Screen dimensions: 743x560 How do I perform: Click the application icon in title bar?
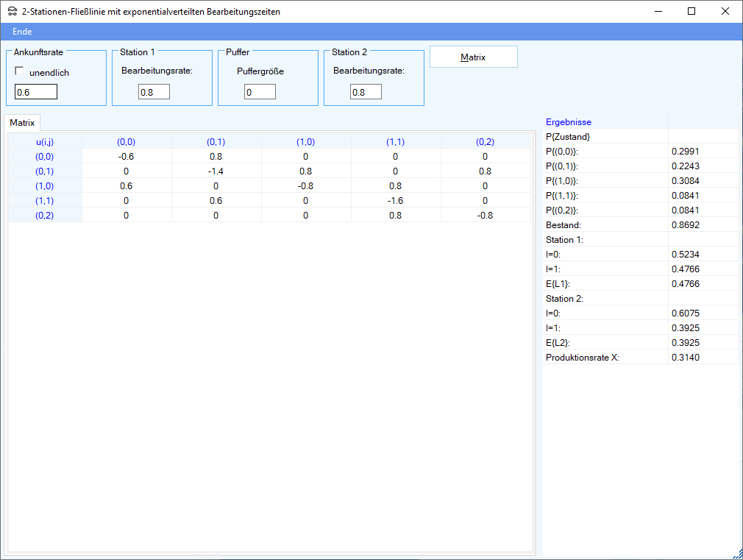point(12,12)
